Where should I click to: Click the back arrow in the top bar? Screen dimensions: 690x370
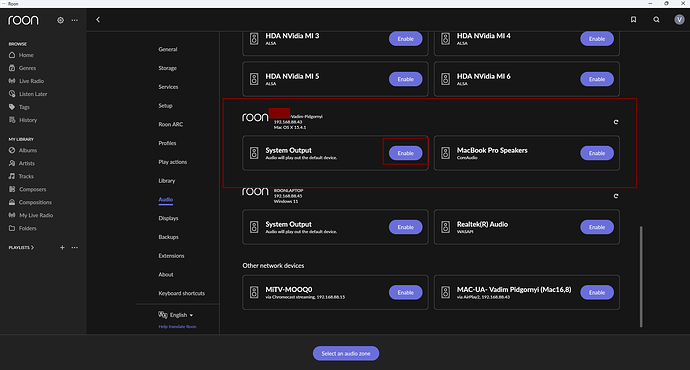point(98,20)
